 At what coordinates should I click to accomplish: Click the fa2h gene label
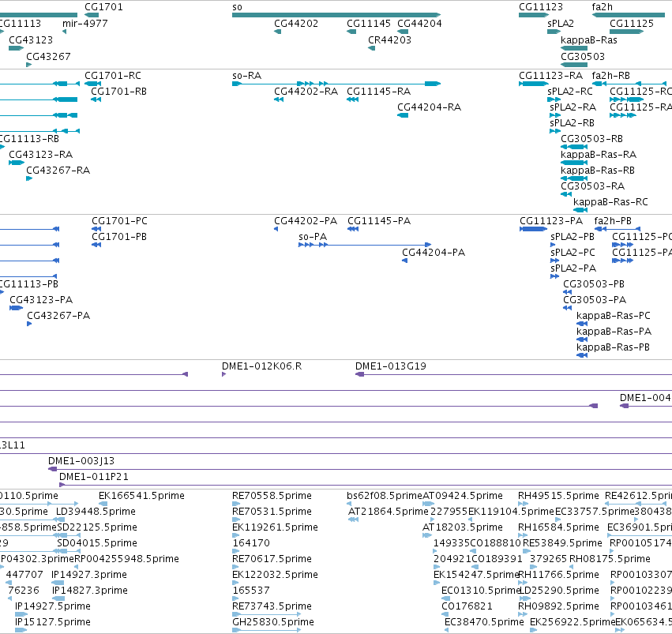602,7
